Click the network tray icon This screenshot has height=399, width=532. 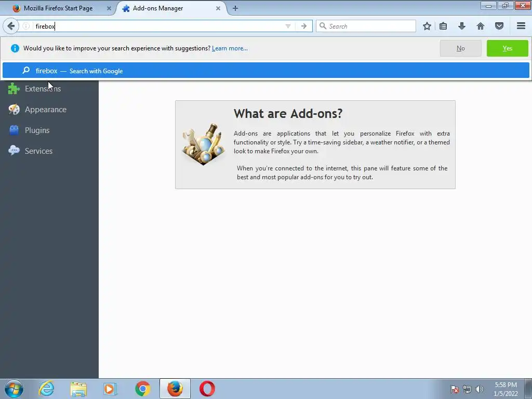(x=467, y=389)
